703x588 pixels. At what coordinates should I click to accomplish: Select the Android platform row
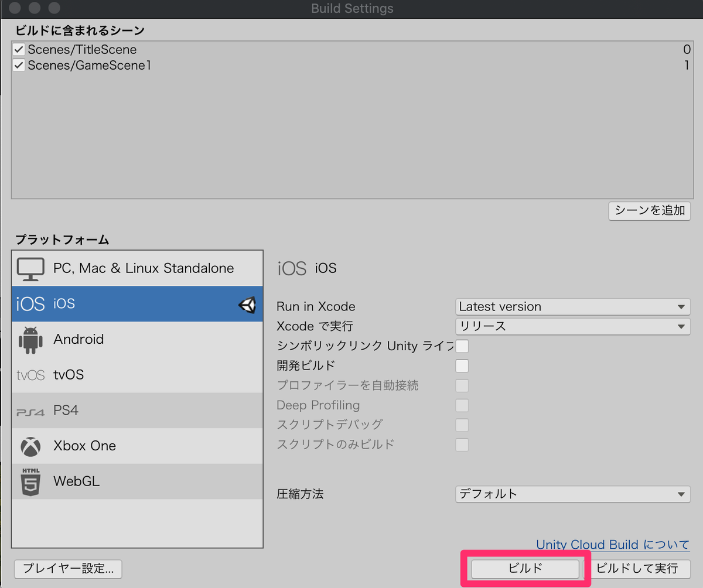pyautogui.click(x=137, y=340)
